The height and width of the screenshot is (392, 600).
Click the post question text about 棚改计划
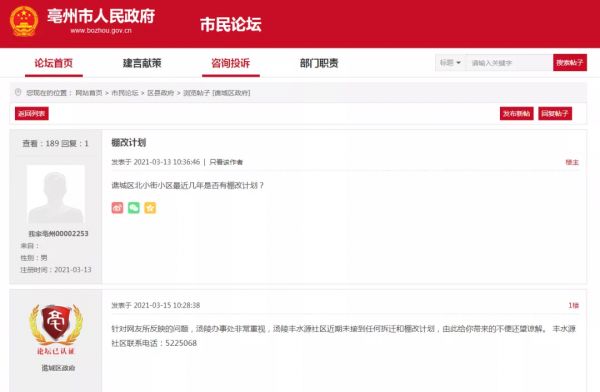pos(188,185)
